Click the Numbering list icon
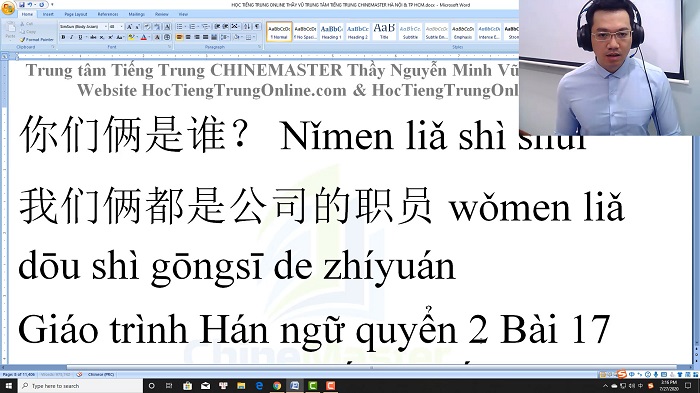Image resolution: width=700 pixels, height=393 pixels. (x=192, y=27)
